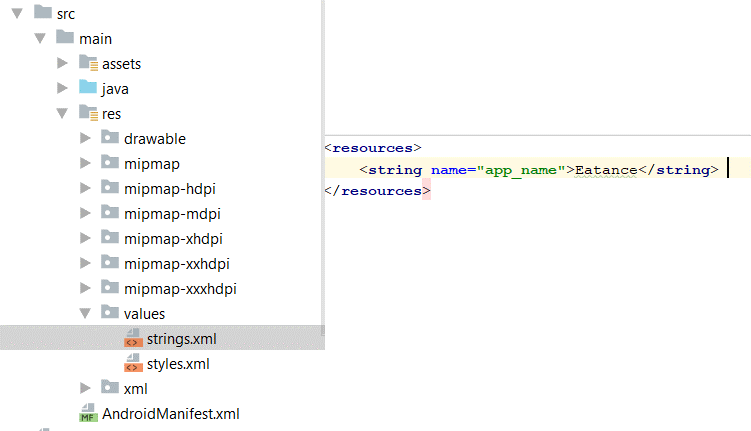Image resolution: width=751 pixels, height=431 pixels.
Task: Click the mipmap-hdpi folder icon
Action: click(110, 188)
